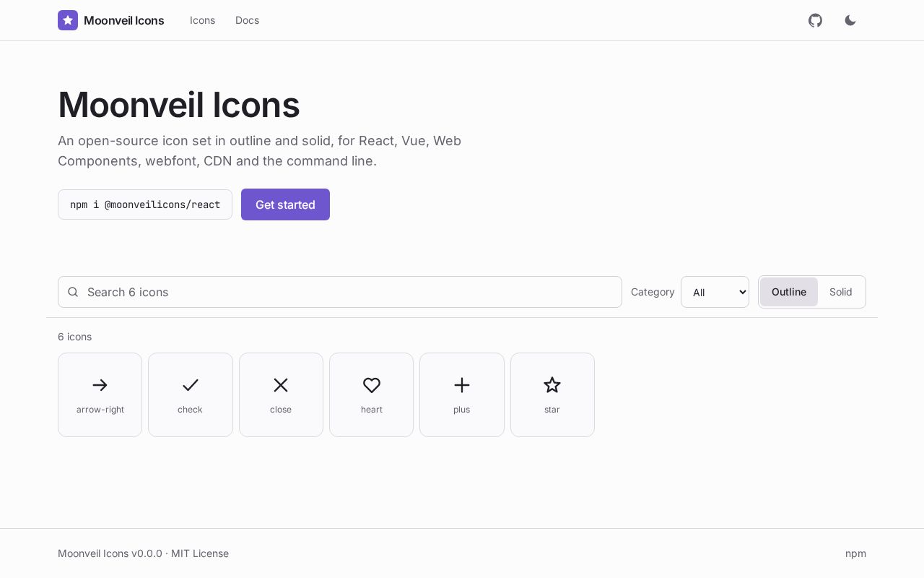
Task: Copy the npm i @moonveilicons/react command
Action: point(145,204)
